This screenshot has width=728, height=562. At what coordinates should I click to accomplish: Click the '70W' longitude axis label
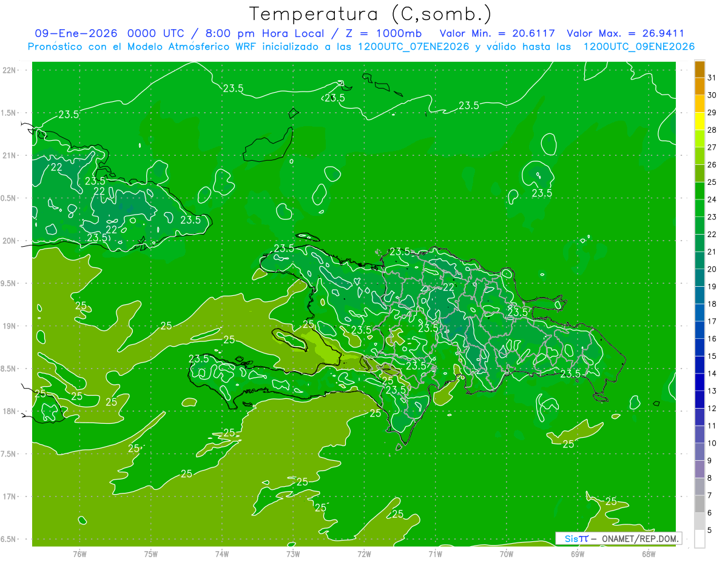point(507,554)
